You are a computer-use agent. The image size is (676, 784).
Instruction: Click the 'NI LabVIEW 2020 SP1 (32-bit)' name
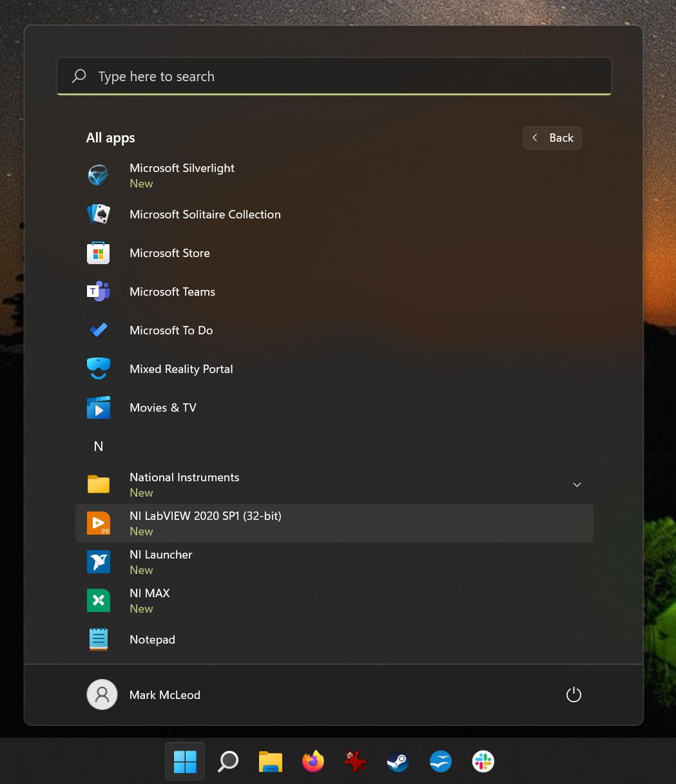[x=206, y=516]
